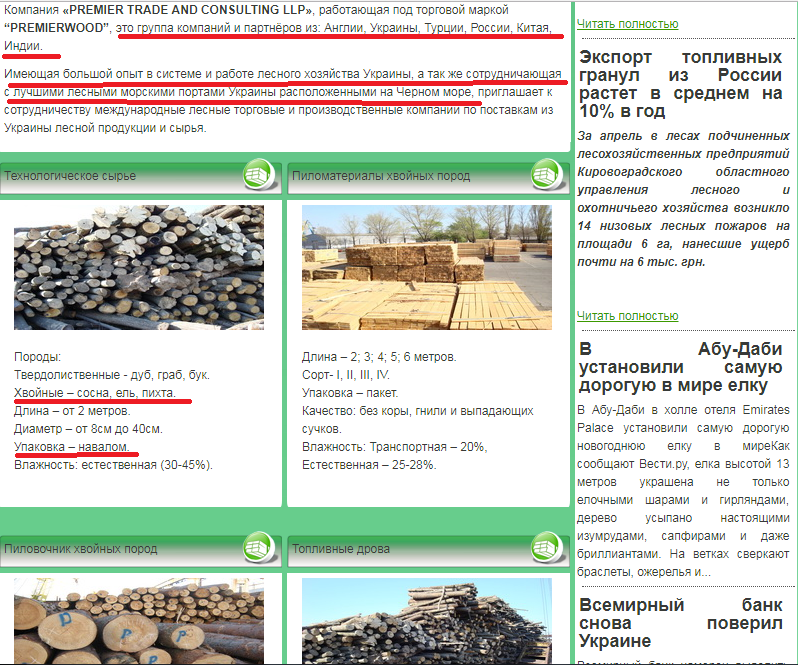
Task: Select the Пиловочник хвойных пород heading
Action: pos(80,549)
